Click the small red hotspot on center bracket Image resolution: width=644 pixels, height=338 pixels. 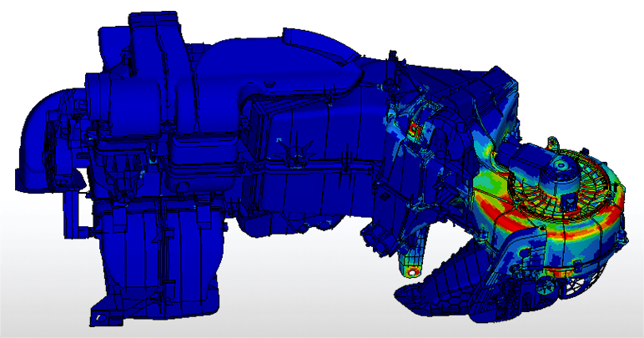click(414, 129)
